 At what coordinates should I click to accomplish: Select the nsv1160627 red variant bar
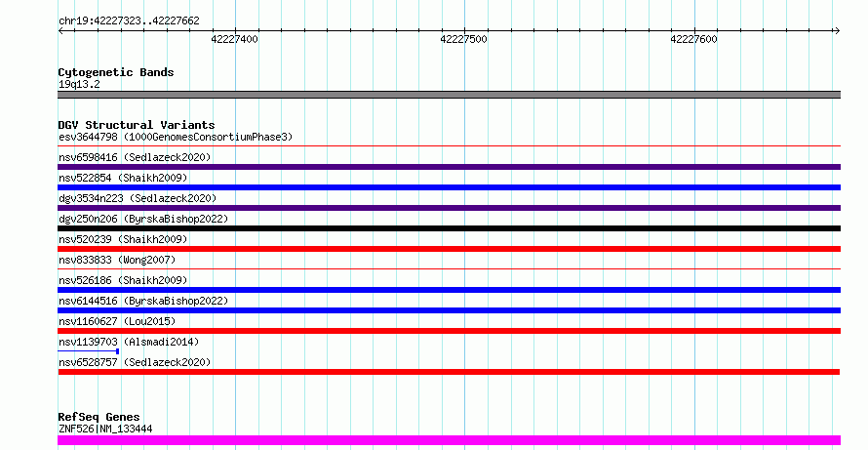[449, 331]
